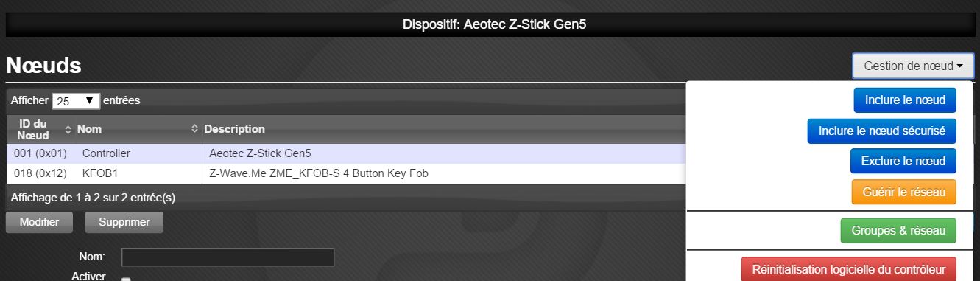Click Réinitialisation logicielle du contrôleur
The height and width of the screenshot is (281, 980).
pyautogui.click(x=848, y=268)
